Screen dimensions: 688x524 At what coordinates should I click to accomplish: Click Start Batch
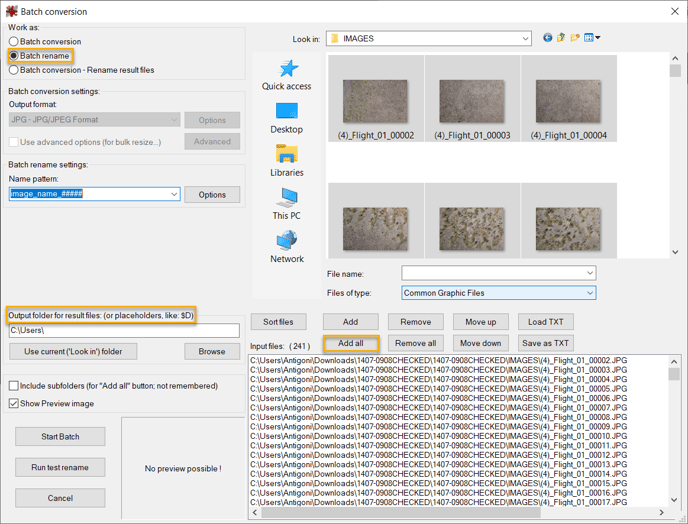60,437
